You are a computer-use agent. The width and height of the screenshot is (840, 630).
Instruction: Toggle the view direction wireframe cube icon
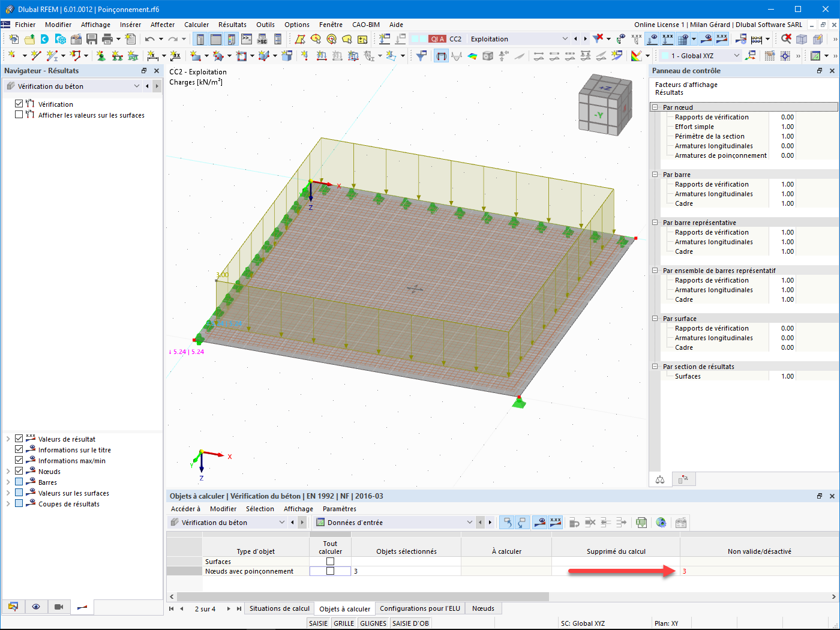pyautogui.click(x=802, y=39)
